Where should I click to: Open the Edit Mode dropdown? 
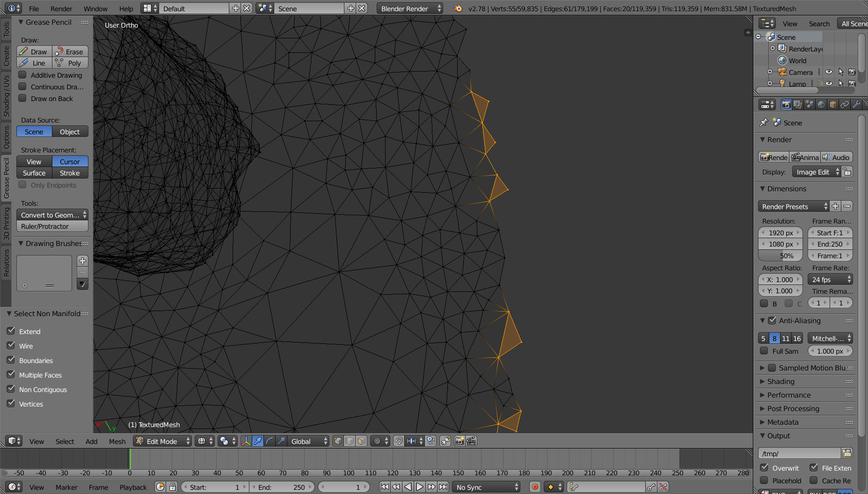point(162,441)
